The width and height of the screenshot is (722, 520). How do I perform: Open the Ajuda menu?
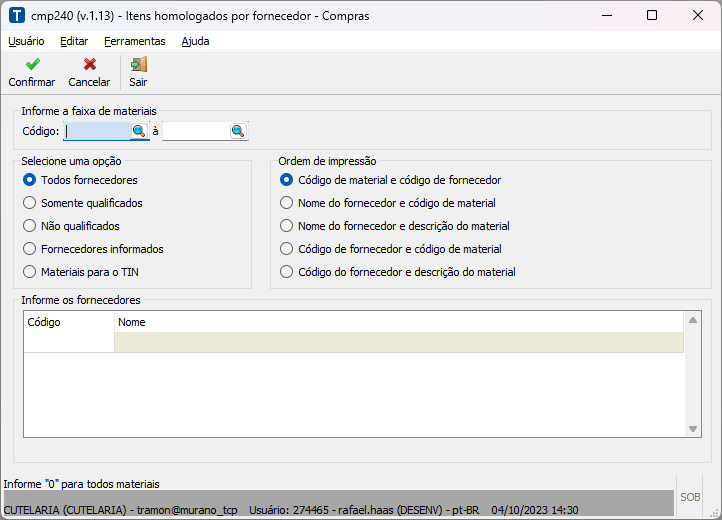coord(195,41)
